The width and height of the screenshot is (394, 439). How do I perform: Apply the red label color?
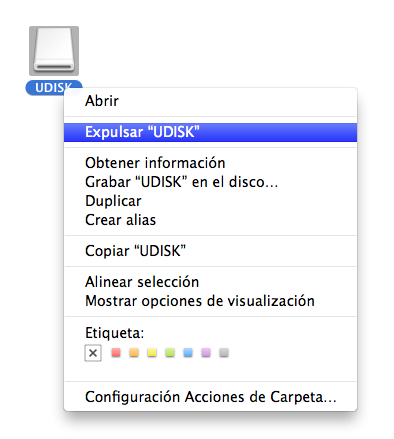tap(116, 352)
